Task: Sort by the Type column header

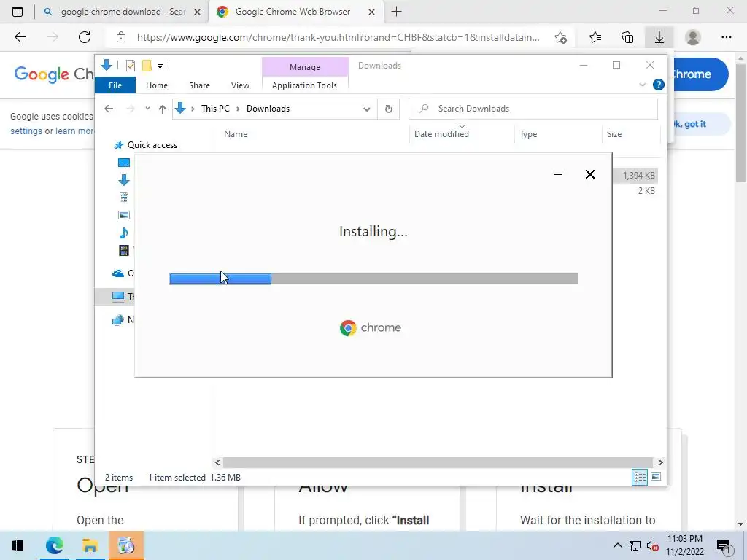Action: coord(528,134)
